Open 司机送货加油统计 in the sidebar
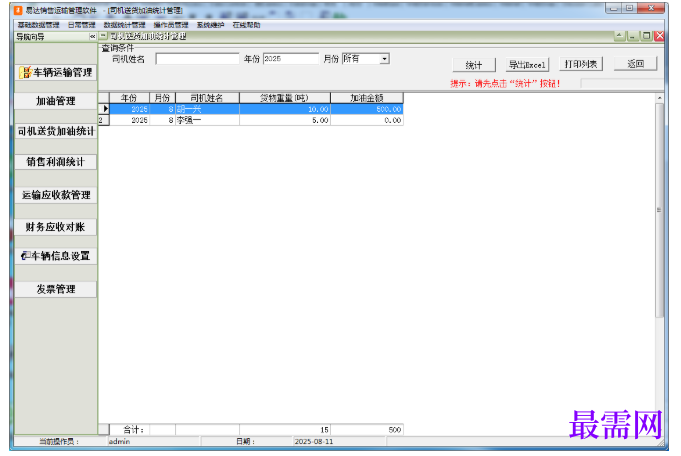Viewport: 681px width, 456px height. (56, 131)
